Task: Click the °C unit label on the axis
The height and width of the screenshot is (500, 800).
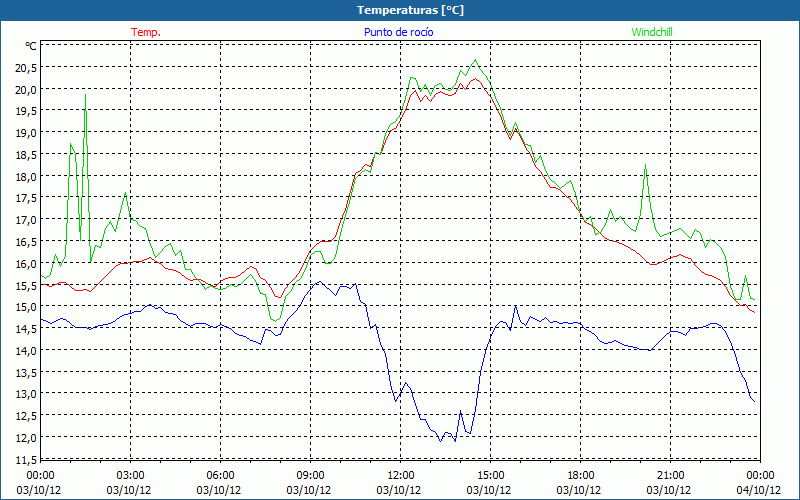Action: [x=31, y=46]
